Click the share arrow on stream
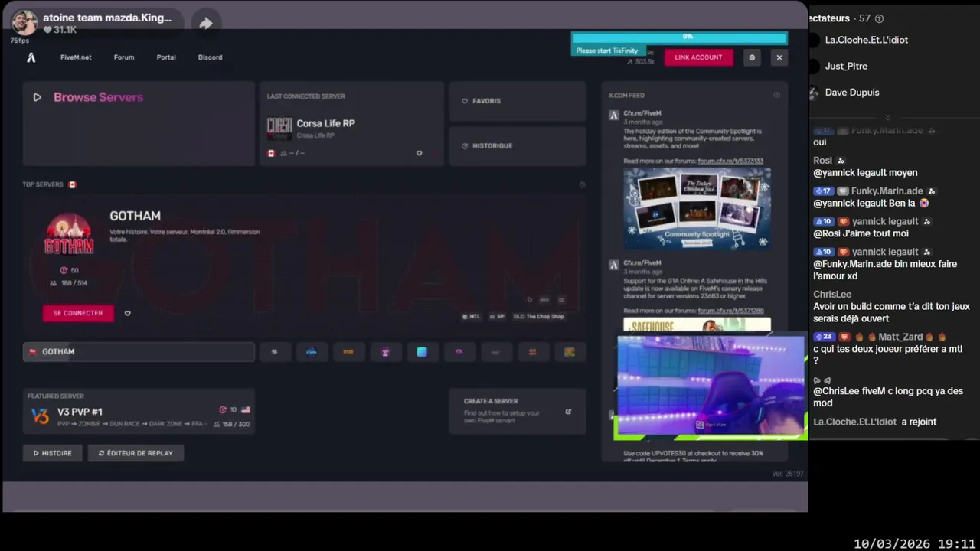980x551 pixels. pos(206,24)
